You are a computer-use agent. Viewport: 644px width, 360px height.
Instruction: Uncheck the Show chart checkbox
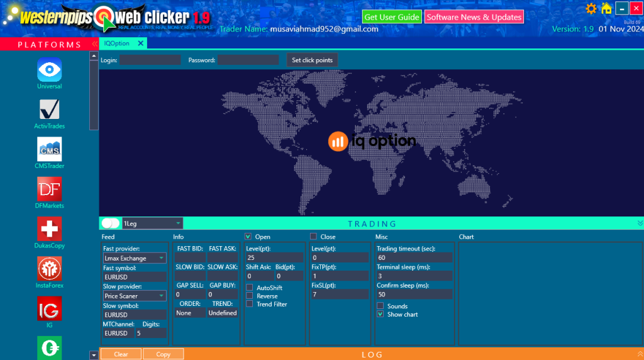pos(380,314)
